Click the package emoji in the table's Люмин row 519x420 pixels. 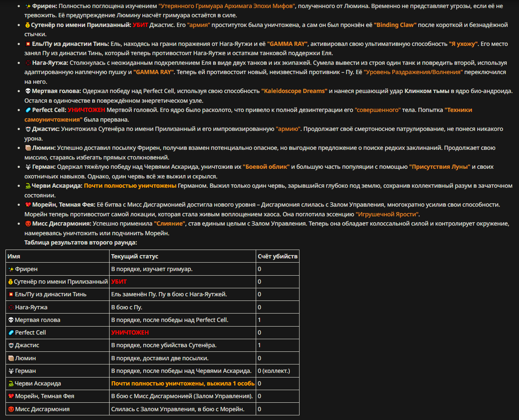pyautogui.click(x=11, y=358)
